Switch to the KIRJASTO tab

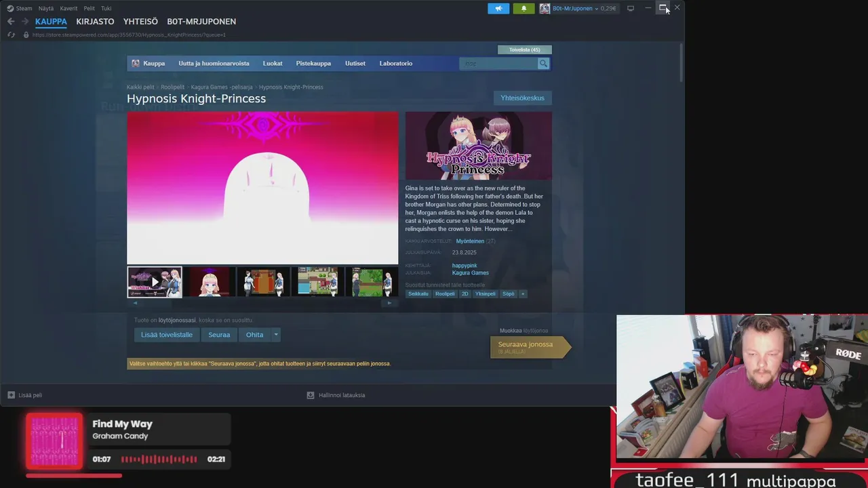click(95, 22)
